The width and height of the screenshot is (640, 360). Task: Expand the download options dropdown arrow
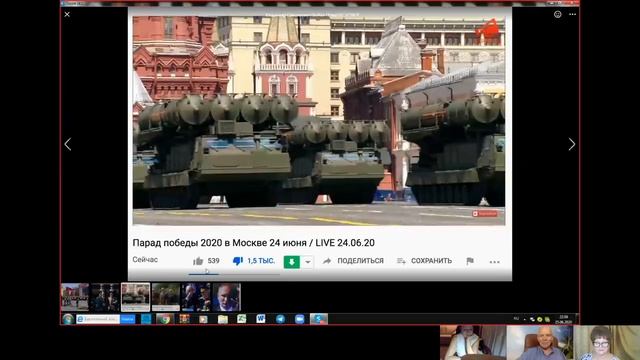point(308,262)
